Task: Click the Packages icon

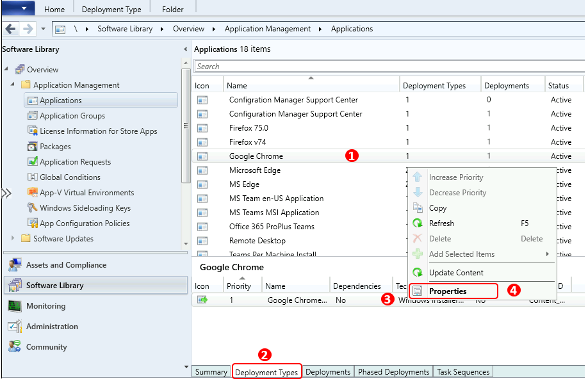Action: [x=33, y=146]
